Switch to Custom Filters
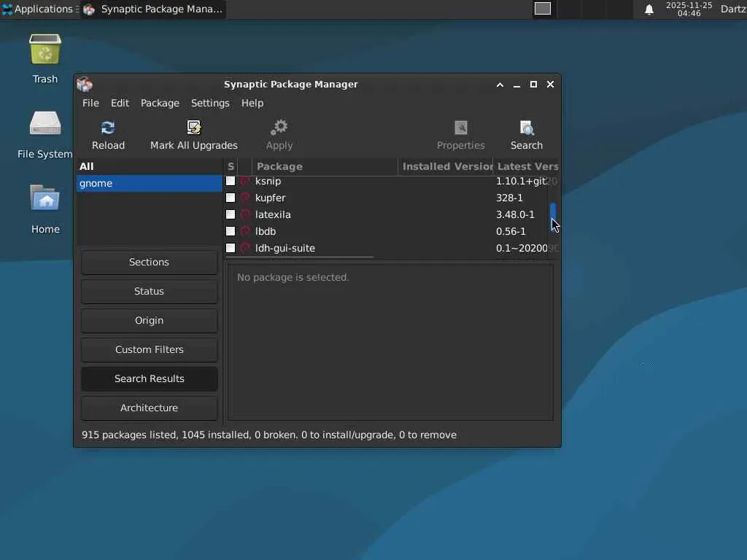The height and width of the screenshot is (560, 747). pos(149,349)
